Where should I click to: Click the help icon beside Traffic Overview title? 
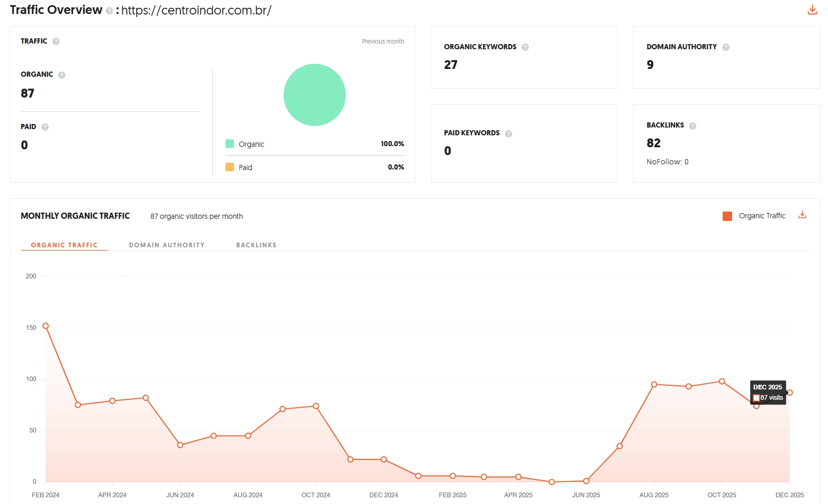[109, 11]
